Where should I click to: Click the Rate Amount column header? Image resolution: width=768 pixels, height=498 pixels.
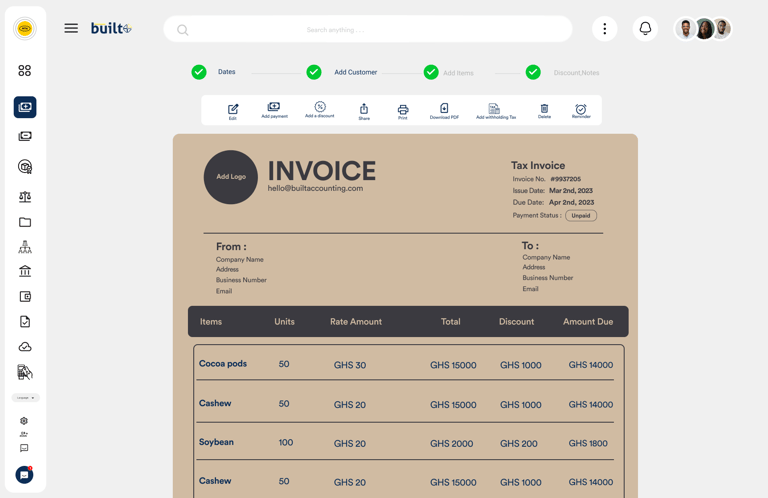pyautogui.click(x=356, y=322)
